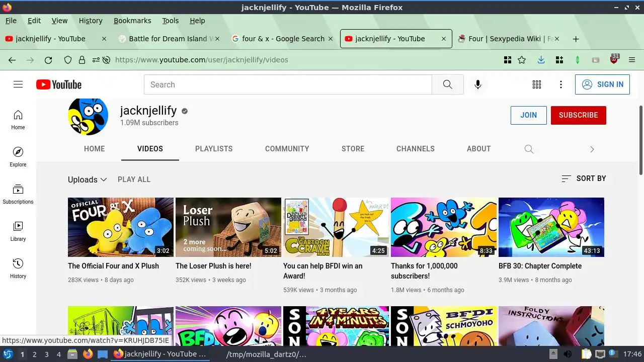Image resolution: width=644 pixels, height=362 pixels.
Task: Open Explore in sidebar
Action: (18, 157)
